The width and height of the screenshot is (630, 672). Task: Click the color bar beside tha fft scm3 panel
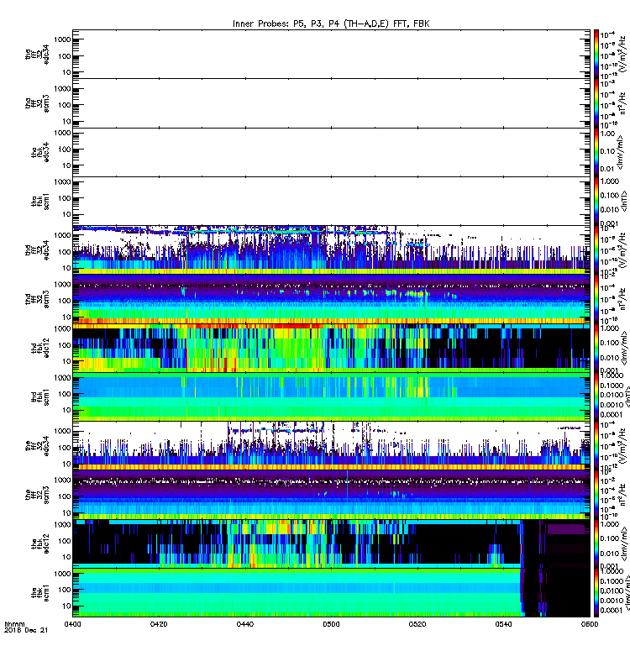coord(596,103)
